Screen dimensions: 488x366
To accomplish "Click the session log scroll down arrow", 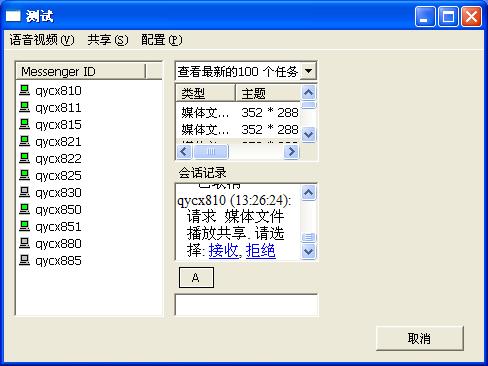I will pos(308,251).
